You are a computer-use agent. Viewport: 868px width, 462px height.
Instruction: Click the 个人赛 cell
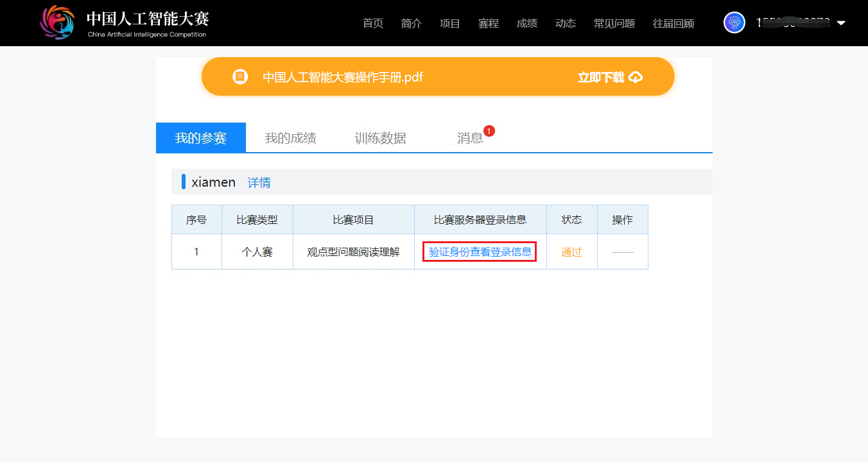[257, 252]
